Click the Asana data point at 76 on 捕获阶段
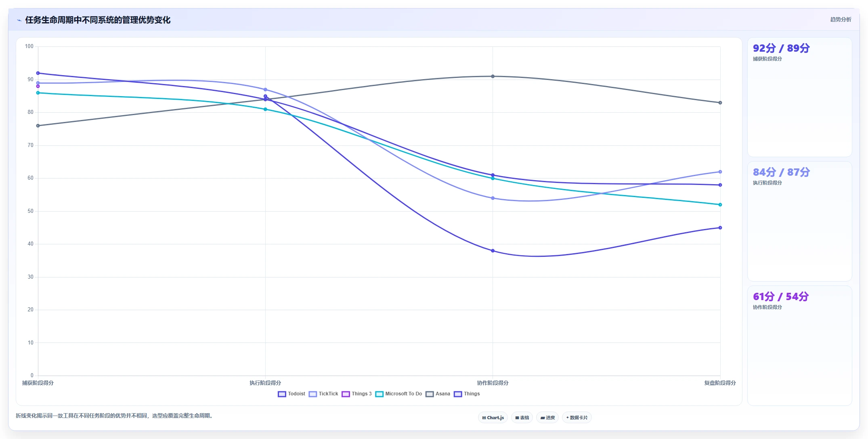 [38, 126]
